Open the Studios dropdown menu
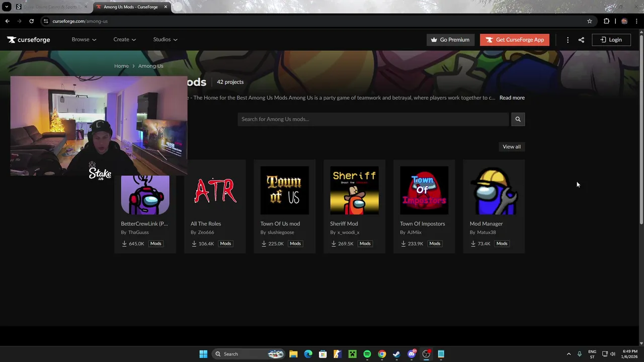644x362 pixels. (165, 39)
